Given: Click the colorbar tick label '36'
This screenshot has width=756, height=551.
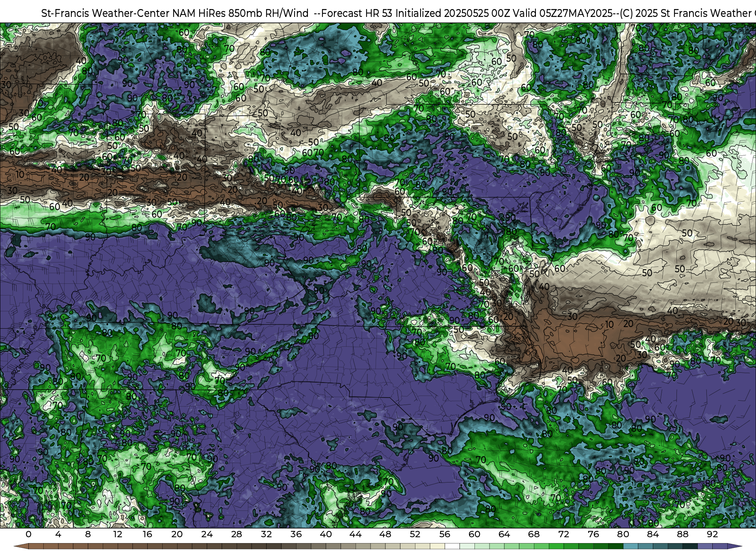Looking at the screenshot, I should click(296, 534).
